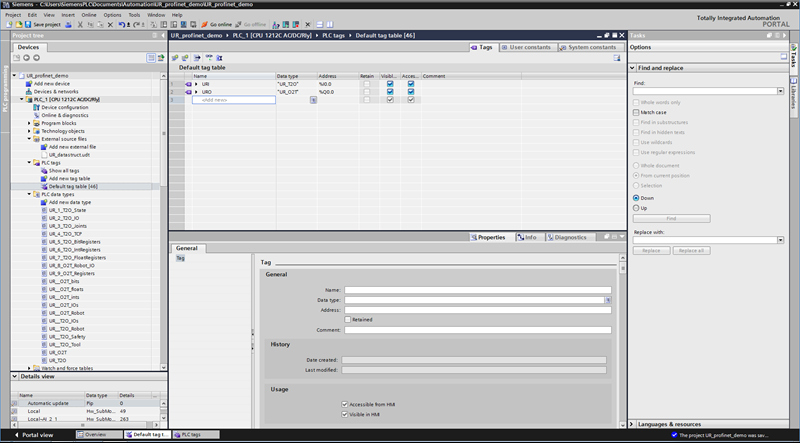Select the Up search direction radio button
Screen dimensions: 800x443
(x=636, y=207)
